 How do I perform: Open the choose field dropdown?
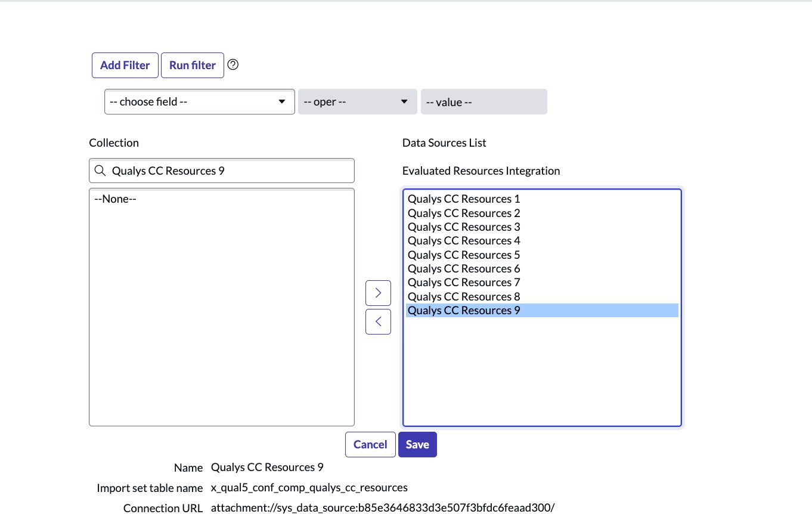[200, 101]
